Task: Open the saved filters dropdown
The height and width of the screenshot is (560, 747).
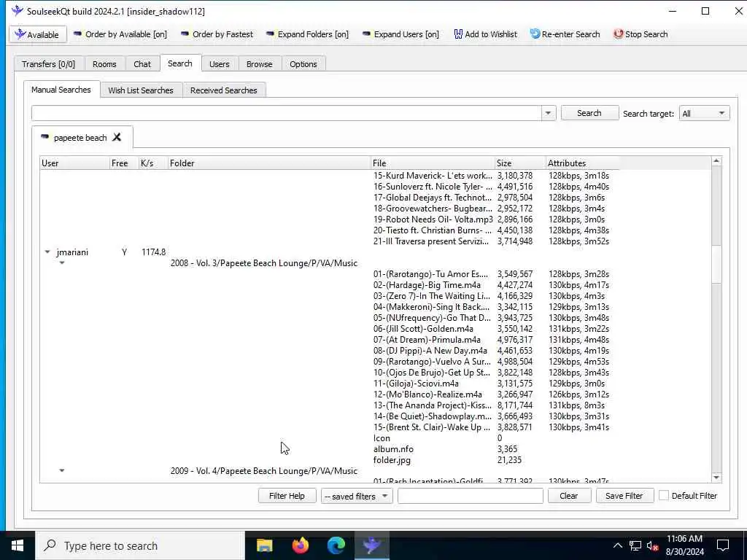Action: [x=356, y=496]
